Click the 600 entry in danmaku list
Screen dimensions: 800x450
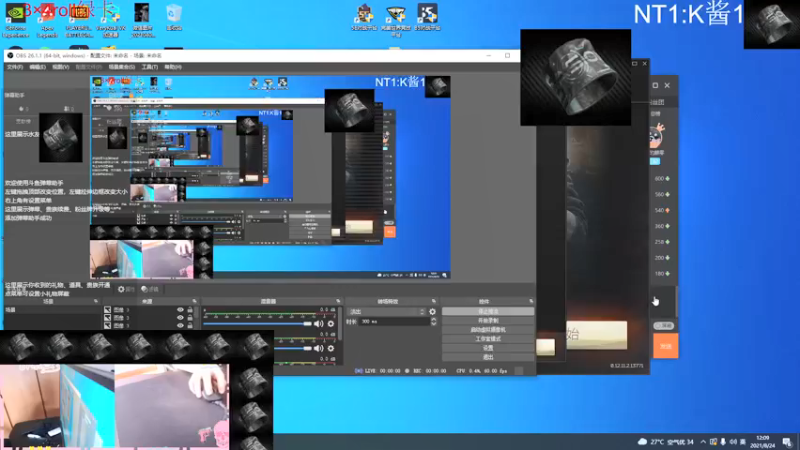pos(662,179)
